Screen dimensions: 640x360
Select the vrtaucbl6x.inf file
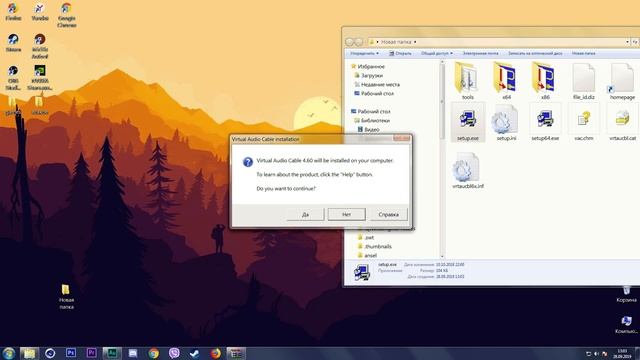click(468, 170)
